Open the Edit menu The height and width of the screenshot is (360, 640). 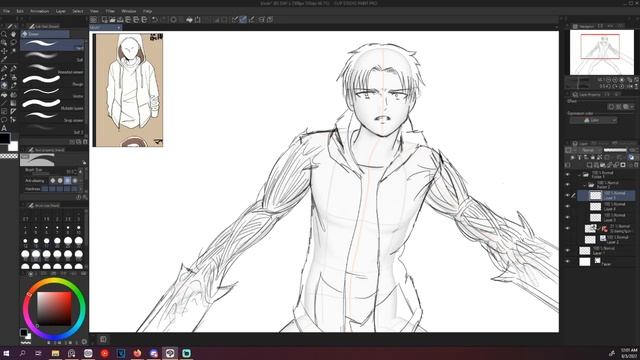20,11
